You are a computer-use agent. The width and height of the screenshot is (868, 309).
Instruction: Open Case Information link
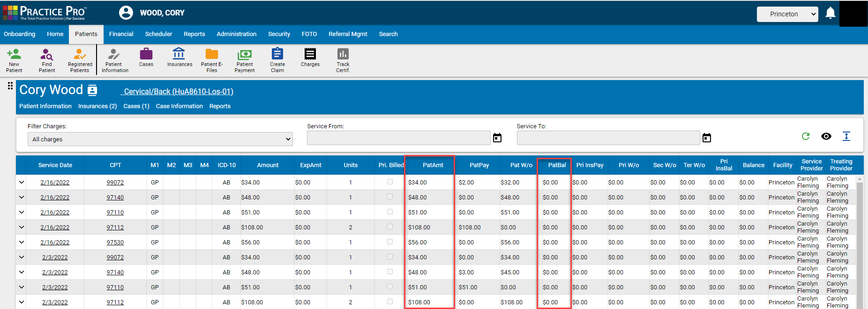point(180,106)
